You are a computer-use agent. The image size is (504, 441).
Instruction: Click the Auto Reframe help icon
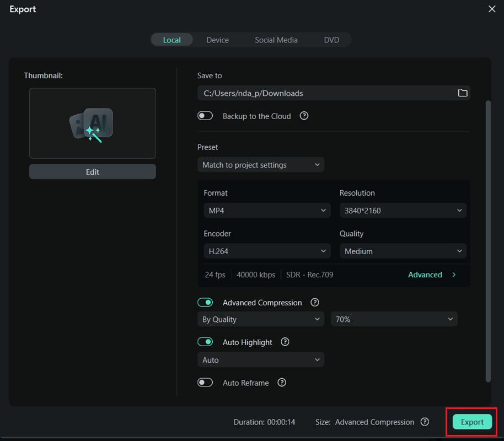[x=281, y=383]
